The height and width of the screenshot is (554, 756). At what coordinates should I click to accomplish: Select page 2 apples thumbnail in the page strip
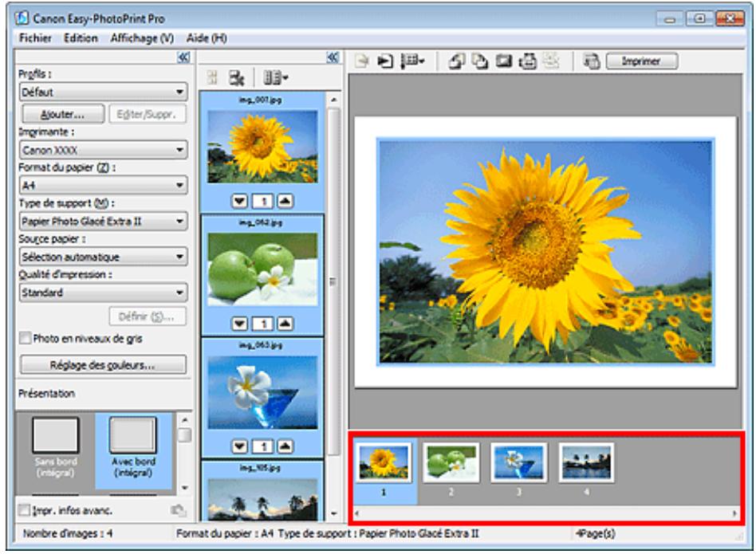click(x=451, y=462)
